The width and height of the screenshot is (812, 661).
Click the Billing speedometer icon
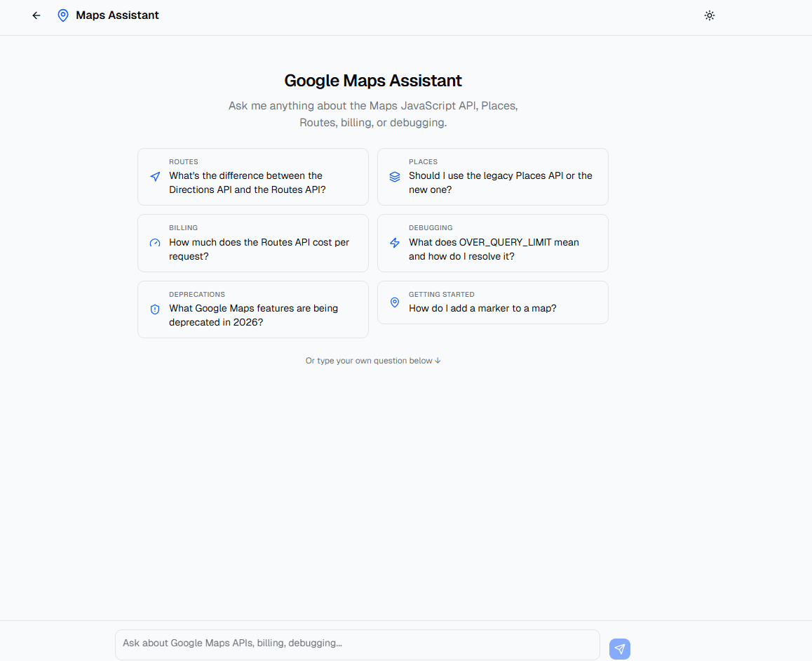coord(154,243)
